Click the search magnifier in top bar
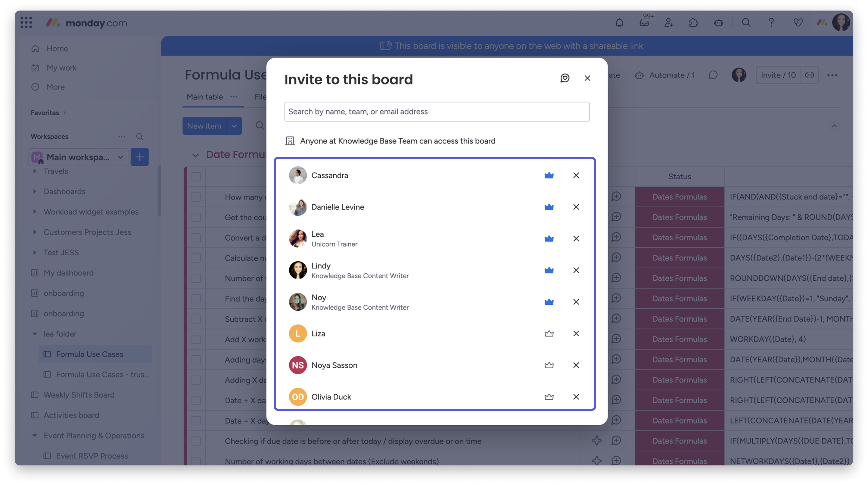The width and height of the screenshot is (868, 485). point(746,23)
